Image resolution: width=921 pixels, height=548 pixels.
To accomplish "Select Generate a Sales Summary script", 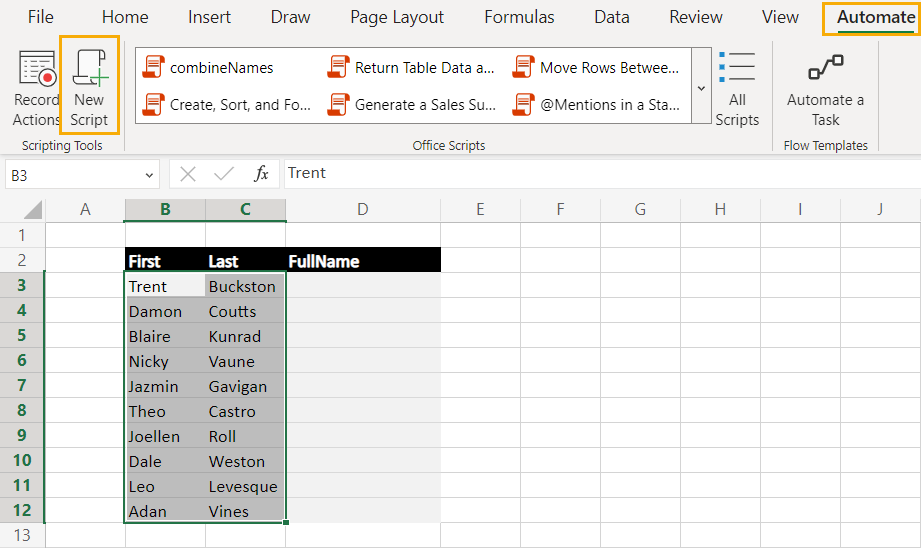I will [x=411, y=105].
